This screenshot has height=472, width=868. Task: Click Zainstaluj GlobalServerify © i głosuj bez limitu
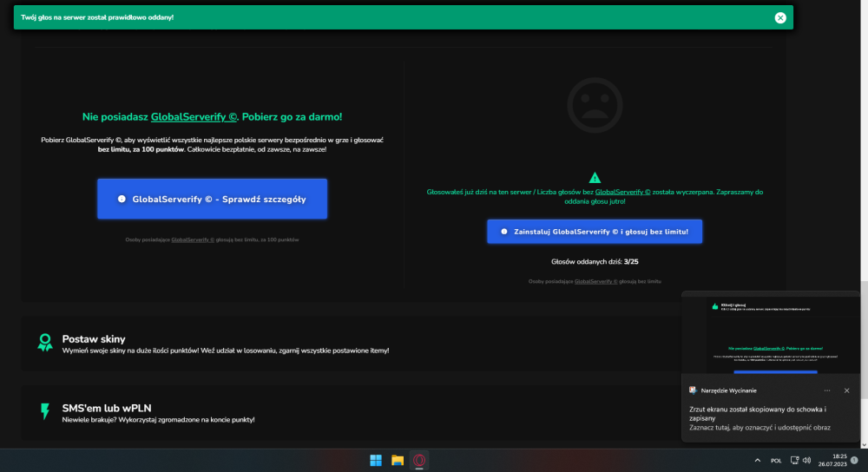pos(595,232)
